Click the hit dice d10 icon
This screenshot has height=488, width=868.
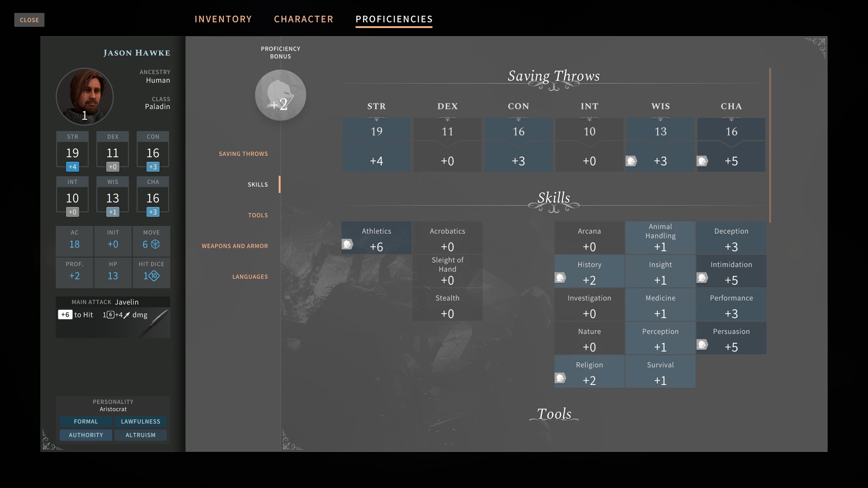point(154,276)
